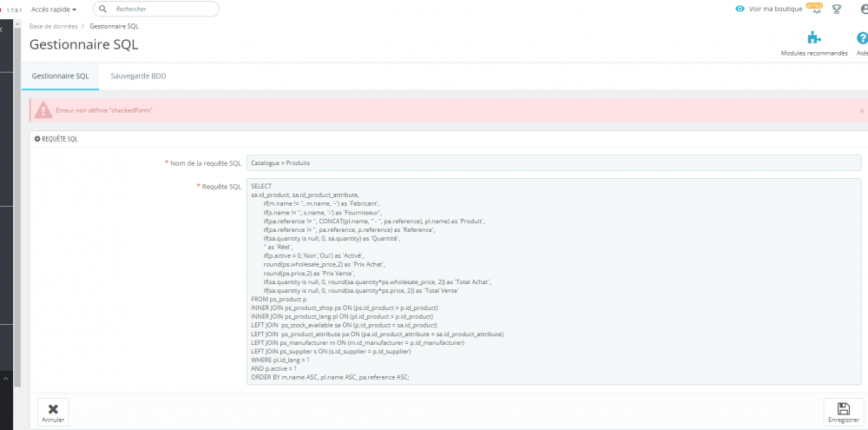The image size is (868, 430).
Task: Click Gestionnaire SQL breadcrumb
Action: point(114,26)
